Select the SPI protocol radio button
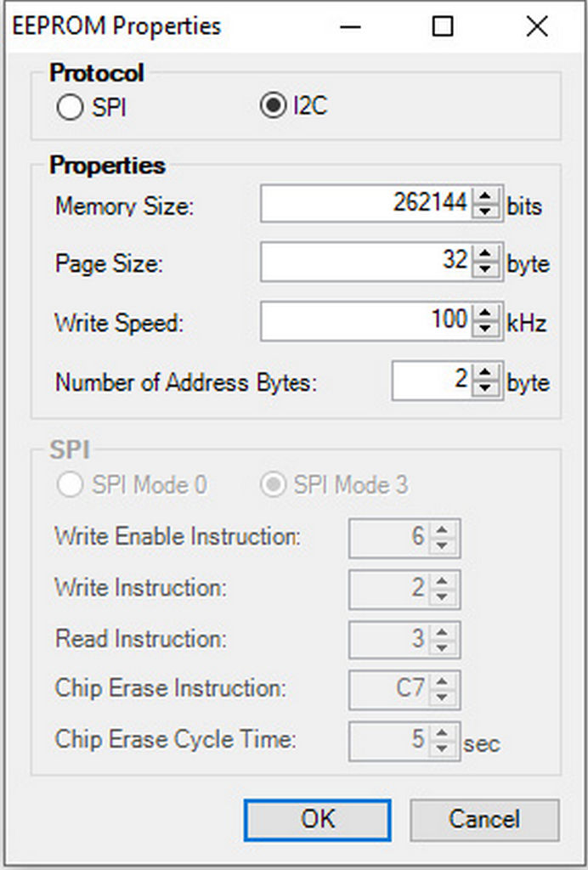The height and width of the screenshot is (870, 588). coord(70,106)
